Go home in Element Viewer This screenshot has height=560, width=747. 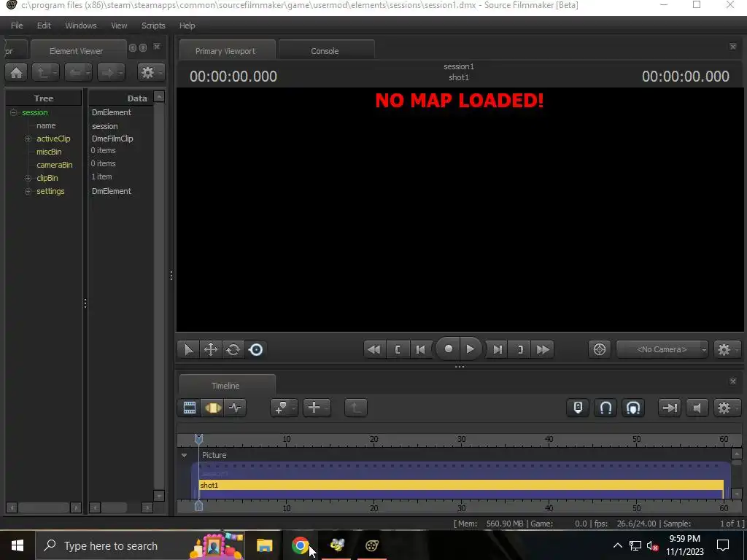[16, 72]
